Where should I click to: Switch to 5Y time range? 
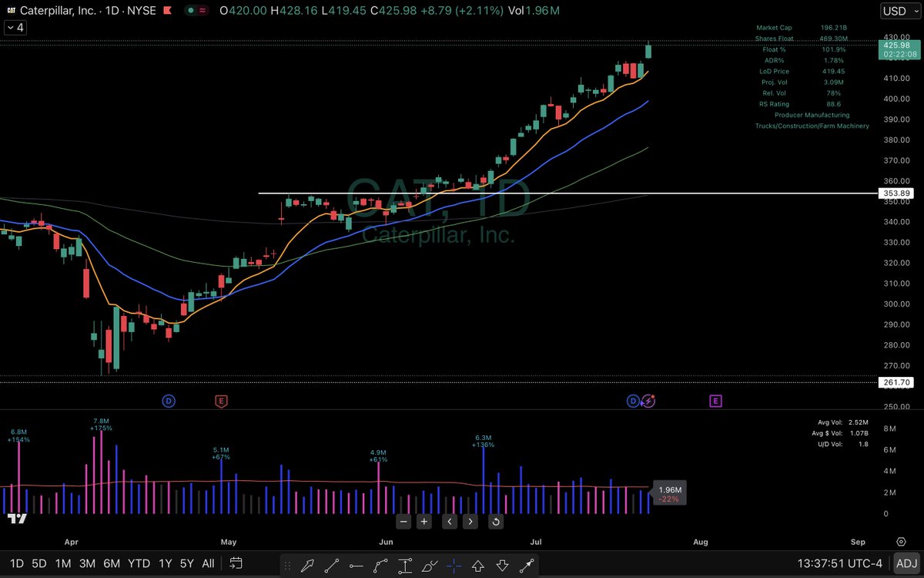click(186, 563)
